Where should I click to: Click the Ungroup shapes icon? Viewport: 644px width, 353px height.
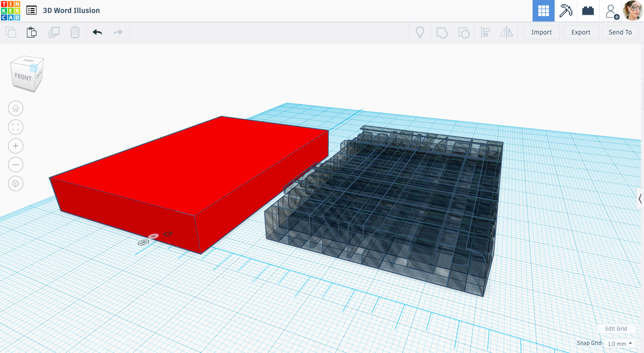(x=464, y=32)
